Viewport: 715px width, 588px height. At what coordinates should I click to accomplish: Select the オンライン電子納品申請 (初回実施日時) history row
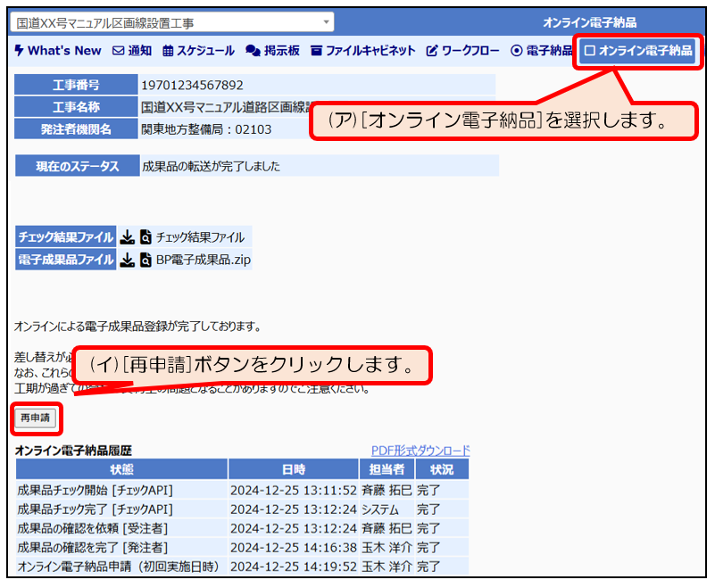[121, 567]
